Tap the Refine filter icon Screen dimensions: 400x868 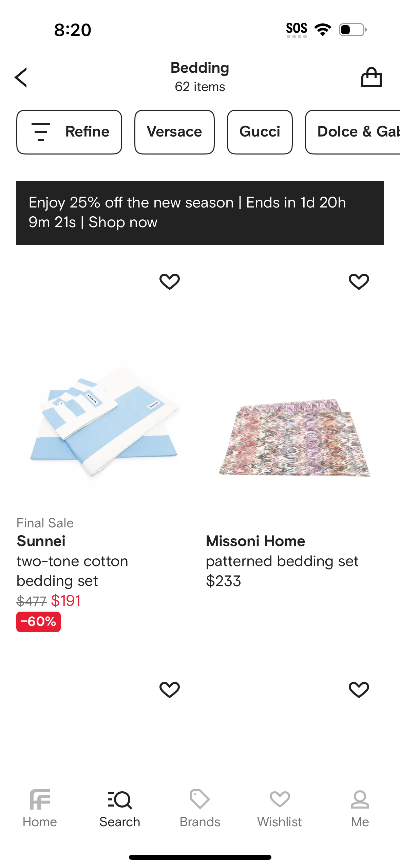pyautogui.click(x=41, y=132)
